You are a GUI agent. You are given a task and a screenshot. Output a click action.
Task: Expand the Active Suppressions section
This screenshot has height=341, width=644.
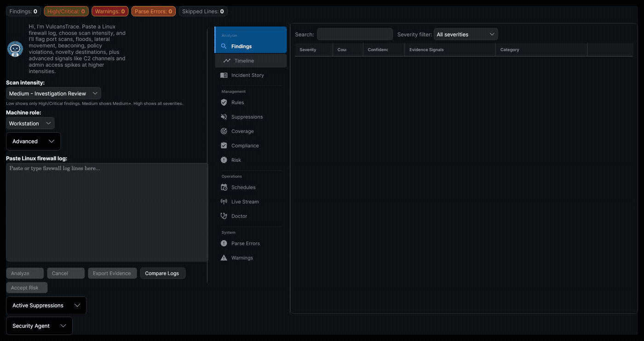46,305
